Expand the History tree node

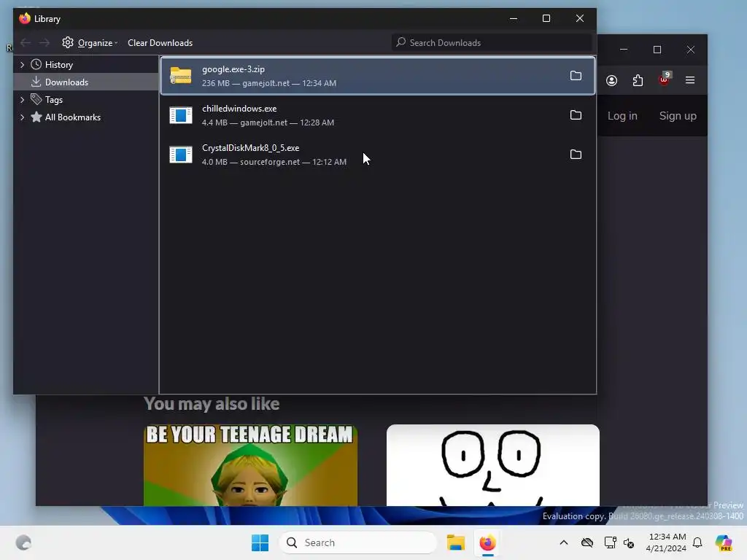pos(22,65)
